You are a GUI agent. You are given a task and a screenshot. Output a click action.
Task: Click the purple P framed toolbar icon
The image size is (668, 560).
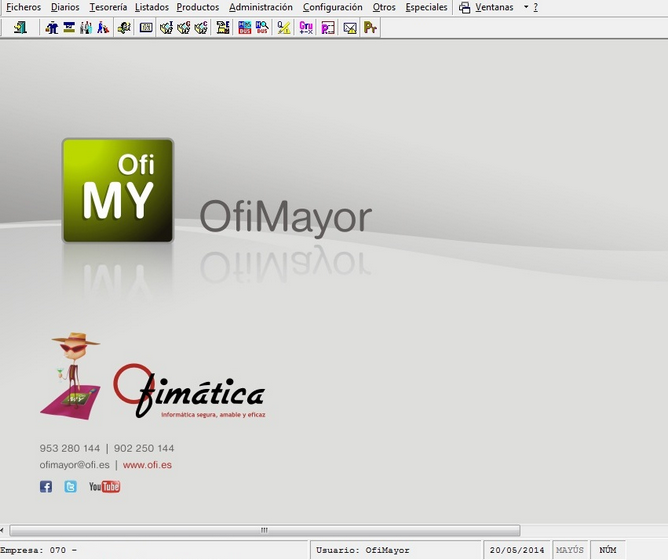(x=328, y=28)
